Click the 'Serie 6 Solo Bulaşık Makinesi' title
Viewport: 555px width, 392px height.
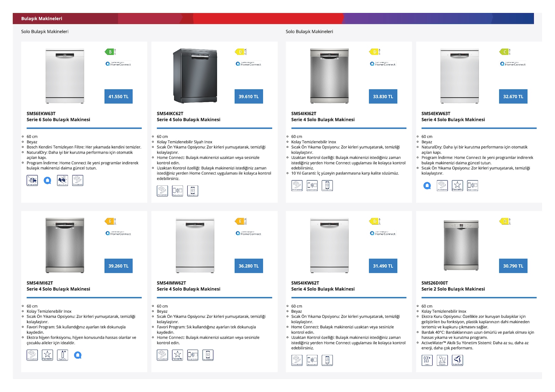[58, 120]
